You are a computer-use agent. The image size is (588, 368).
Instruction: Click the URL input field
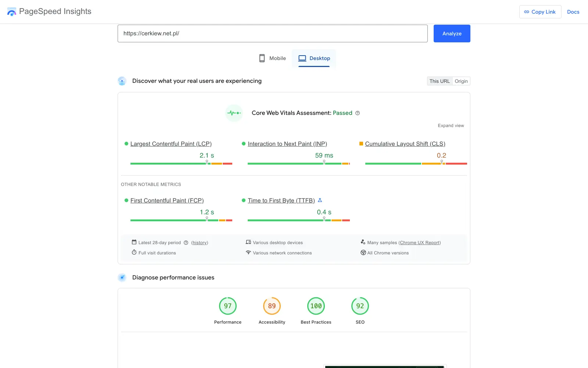click(273, 33)
